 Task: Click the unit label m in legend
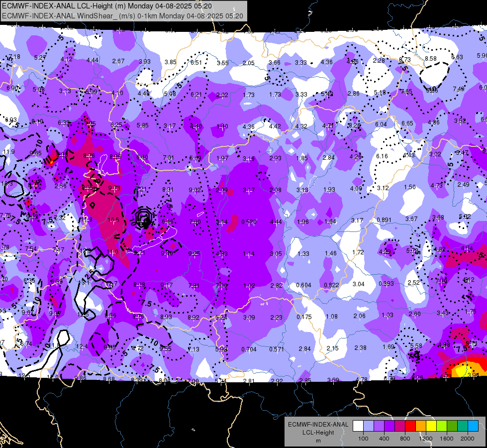pyautogui.click(x=318, y=441)
